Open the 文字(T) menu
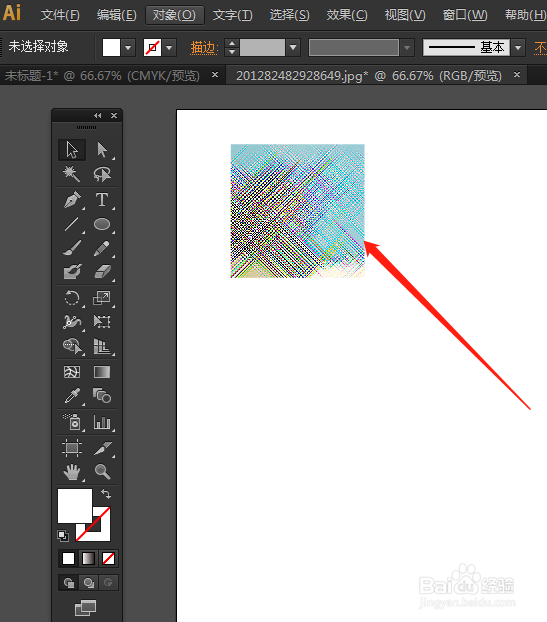Image resolution: width=547 pixels, height=622 pixels. pos(232,15)
